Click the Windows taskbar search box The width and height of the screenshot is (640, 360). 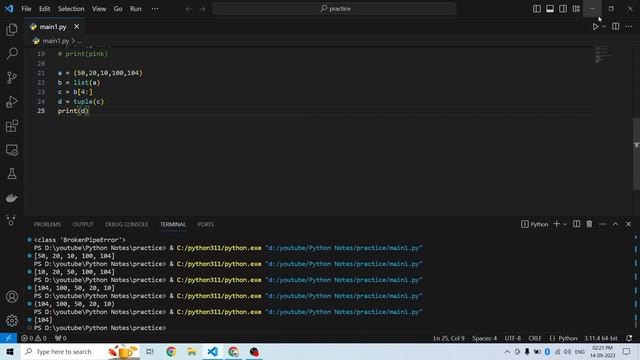tap(81, 351)
